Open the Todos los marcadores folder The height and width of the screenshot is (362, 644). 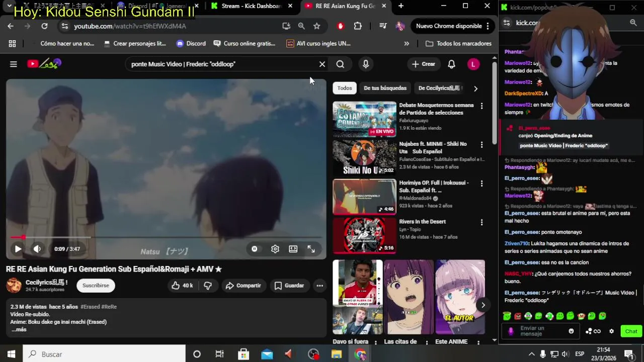[x=459, y=44]
